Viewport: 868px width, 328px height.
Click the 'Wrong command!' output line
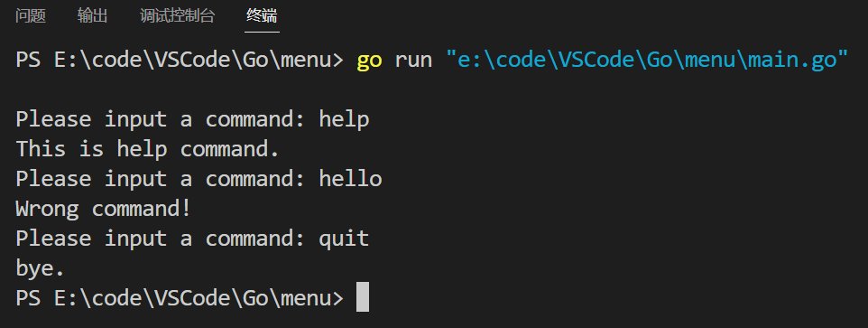click(x=103, y=209)
